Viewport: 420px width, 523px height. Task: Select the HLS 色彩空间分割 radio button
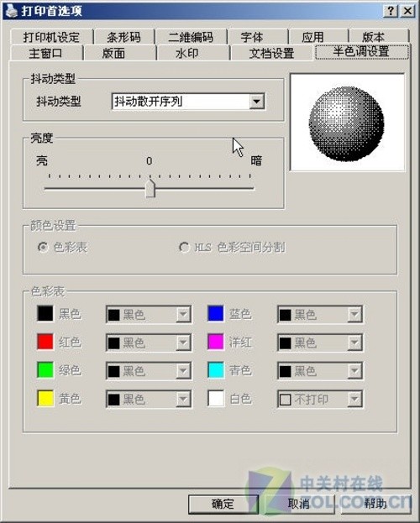pos(184,247)
